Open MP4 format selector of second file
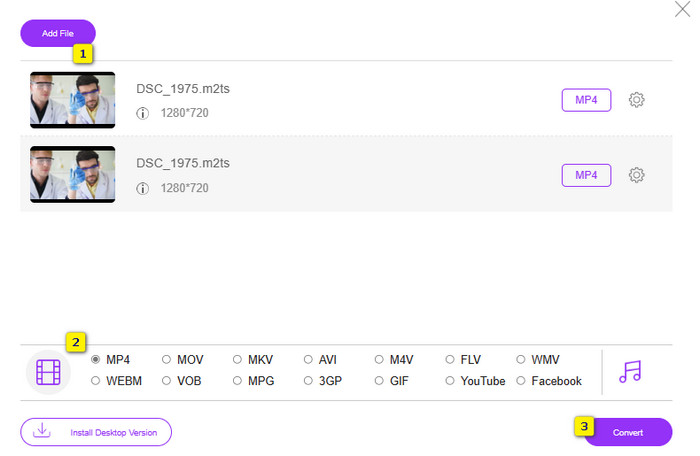 point(586,175)
